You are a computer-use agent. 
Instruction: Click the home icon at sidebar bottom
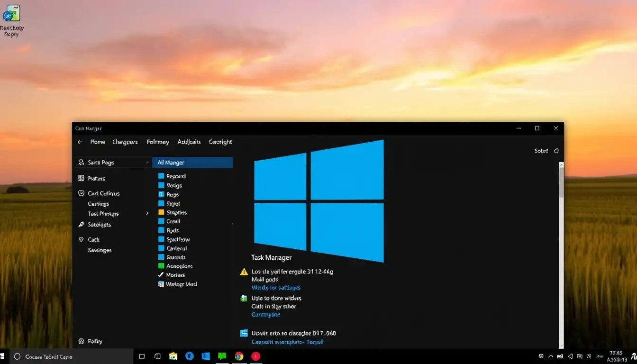pyautogui.click(x=81, y=341)
